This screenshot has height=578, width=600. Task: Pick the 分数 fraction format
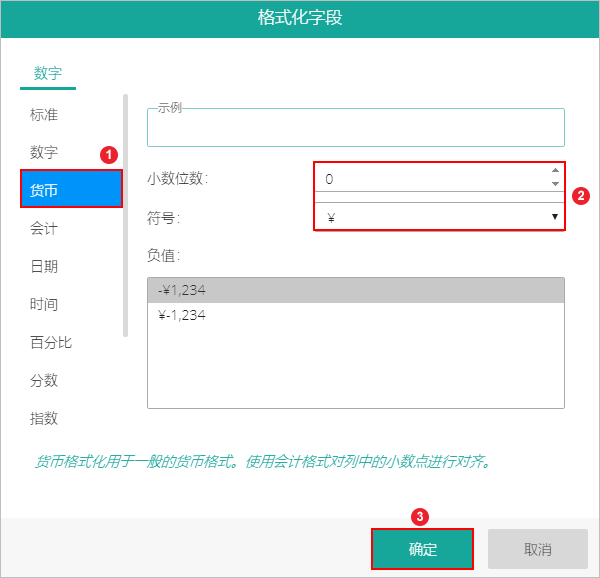pos(44,381)
